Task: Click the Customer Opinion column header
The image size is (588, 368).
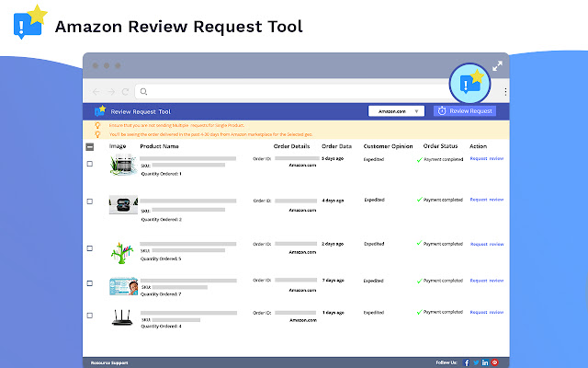Action: [x=388, y=146]
